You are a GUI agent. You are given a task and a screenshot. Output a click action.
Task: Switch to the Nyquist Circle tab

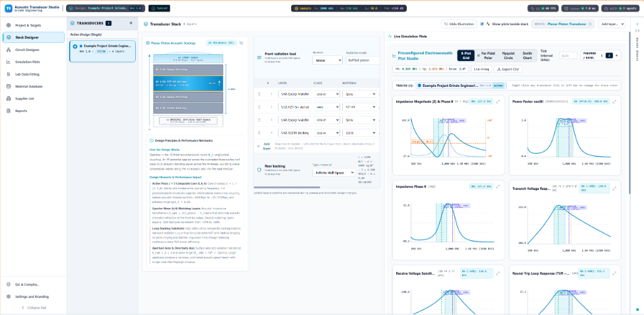[x=508, y=55]
